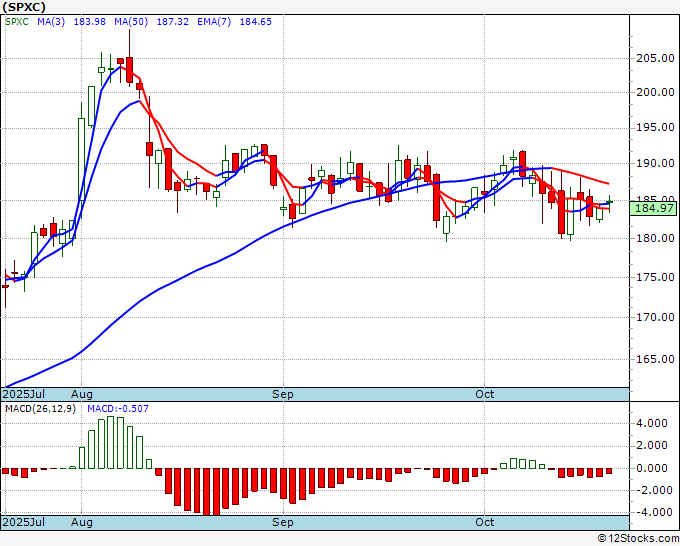Viewport: 680px width, 546px height.
Task: Click the MA(3) indicator label
Action: coord(51,22)
